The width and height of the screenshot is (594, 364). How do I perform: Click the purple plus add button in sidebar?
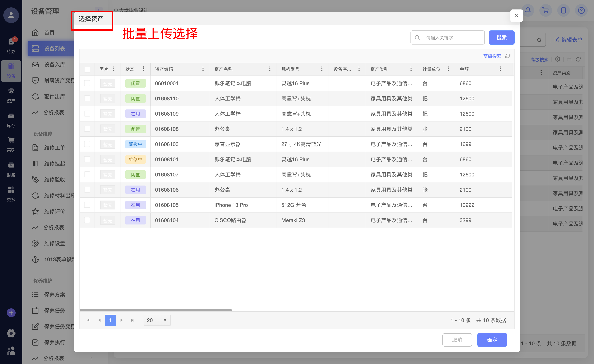click(11, 313)
